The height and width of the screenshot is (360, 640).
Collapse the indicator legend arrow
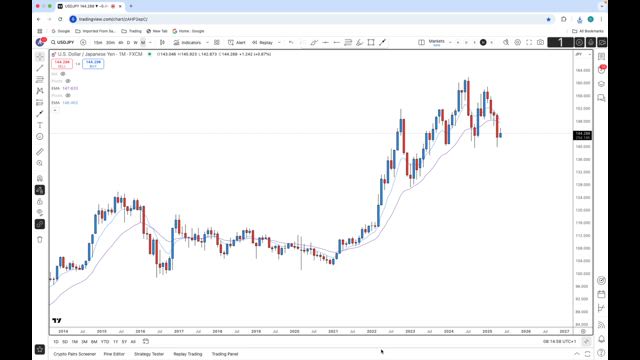click(x=55, y=110)
